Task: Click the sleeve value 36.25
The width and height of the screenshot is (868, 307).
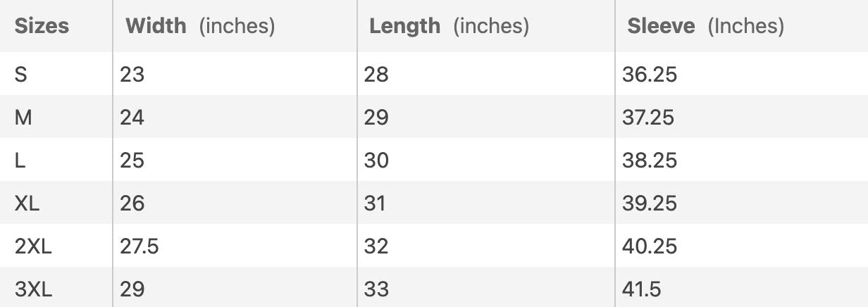Action: [649, 74]
